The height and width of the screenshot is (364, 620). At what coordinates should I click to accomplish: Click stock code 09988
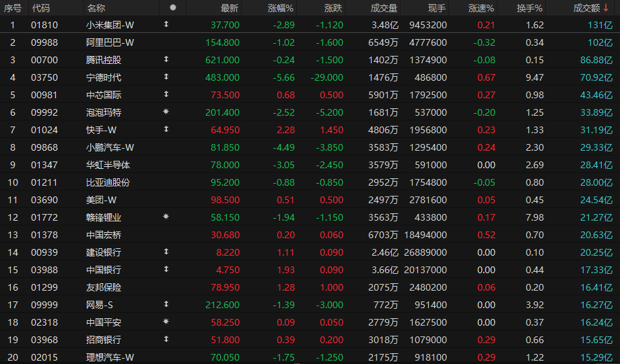(44, 42)
